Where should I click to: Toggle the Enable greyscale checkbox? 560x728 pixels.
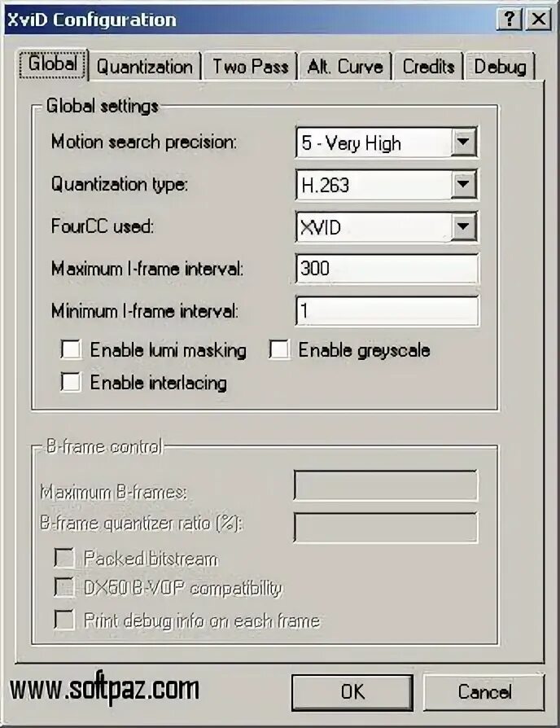coord(279,350)
